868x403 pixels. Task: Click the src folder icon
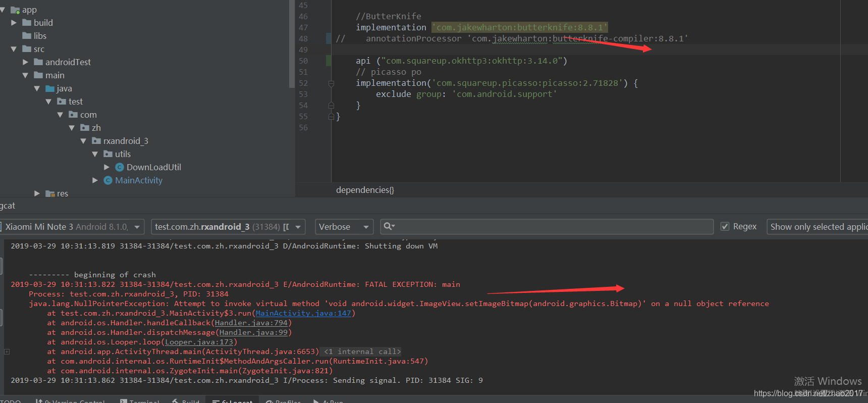27,49
